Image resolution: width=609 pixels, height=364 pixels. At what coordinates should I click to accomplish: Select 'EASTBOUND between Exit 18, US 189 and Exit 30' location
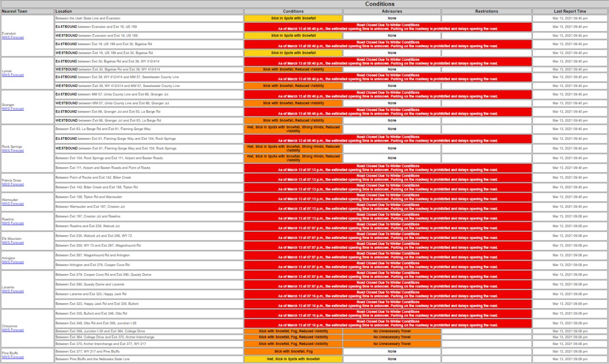pyautogui.click(x=149, y=44)
